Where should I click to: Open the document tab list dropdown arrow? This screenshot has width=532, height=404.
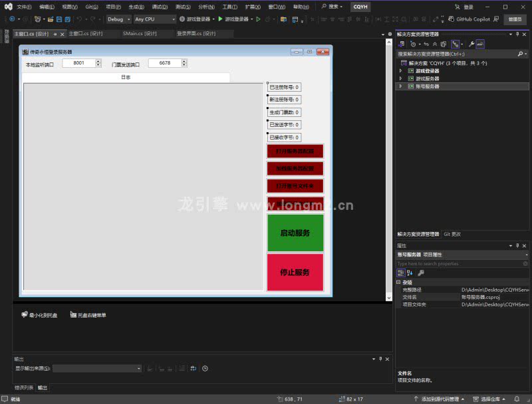coord(383,35)
